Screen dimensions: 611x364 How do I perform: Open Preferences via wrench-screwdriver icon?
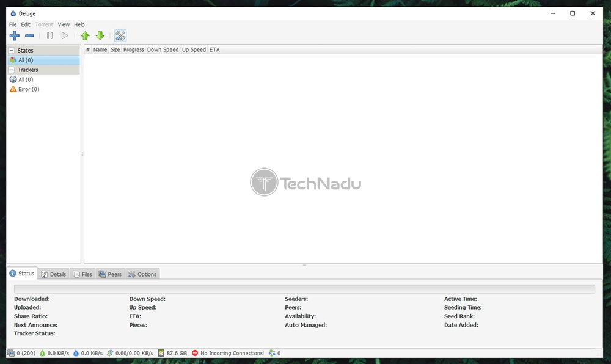click(120, 36)
